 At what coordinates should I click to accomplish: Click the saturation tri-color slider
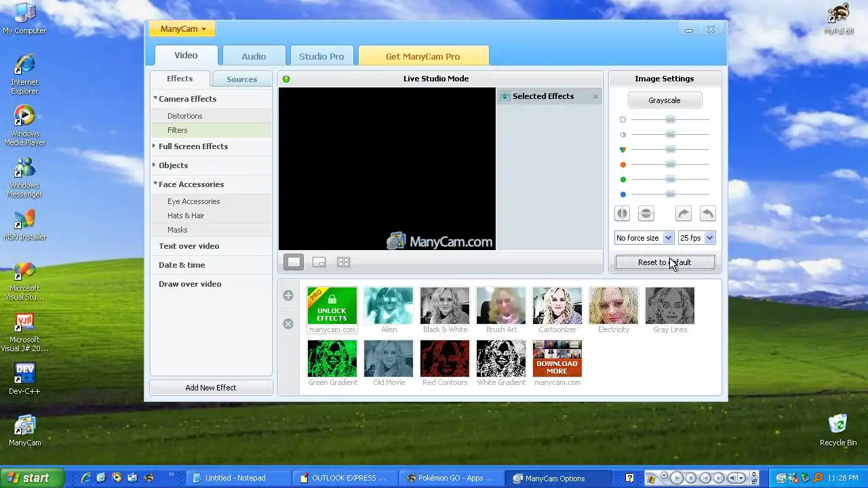[x=671, y=149]
